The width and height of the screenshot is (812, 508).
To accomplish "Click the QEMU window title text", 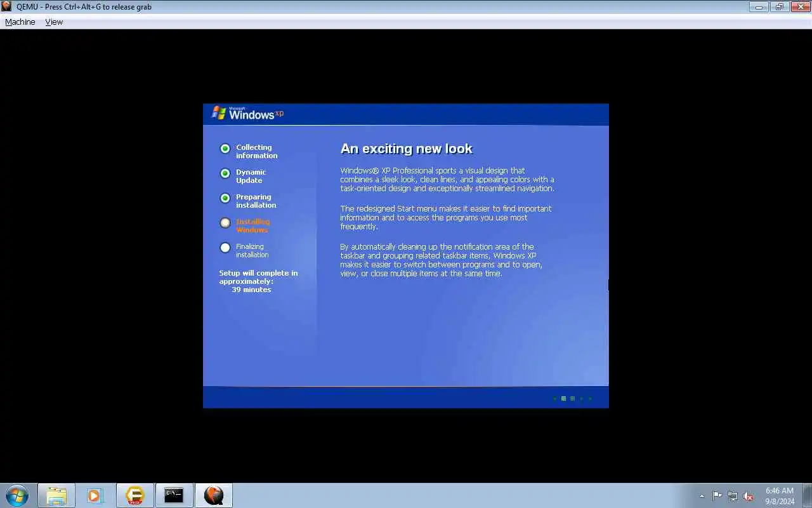I will 84,7.
